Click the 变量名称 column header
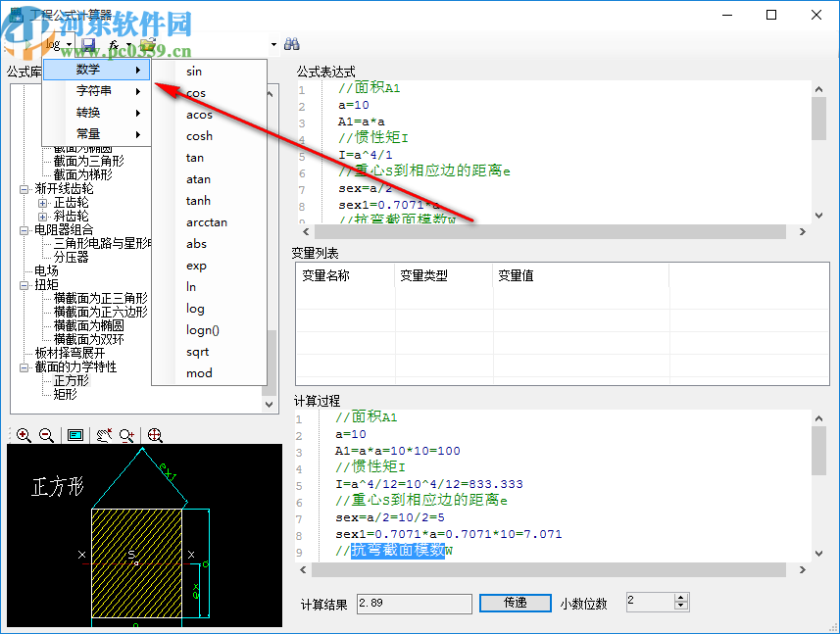The height and width of the screenshot is (634, 840). (x=345, y=275)
